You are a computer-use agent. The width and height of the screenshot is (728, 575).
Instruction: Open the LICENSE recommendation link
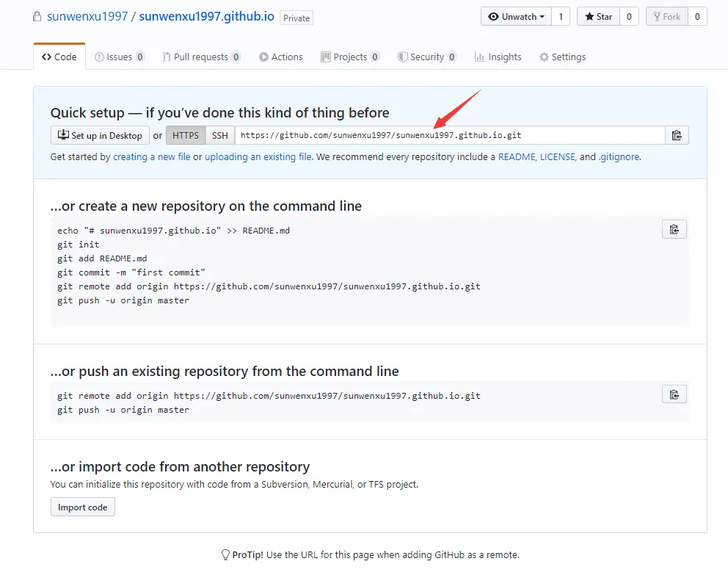point(558,156)
